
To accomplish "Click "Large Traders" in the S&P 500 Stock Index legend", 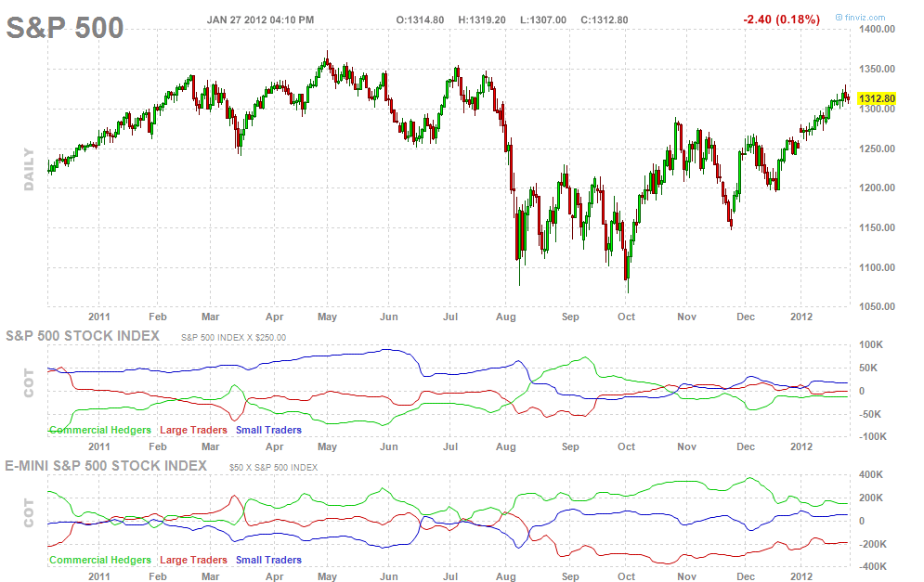I will coord(193,430).
